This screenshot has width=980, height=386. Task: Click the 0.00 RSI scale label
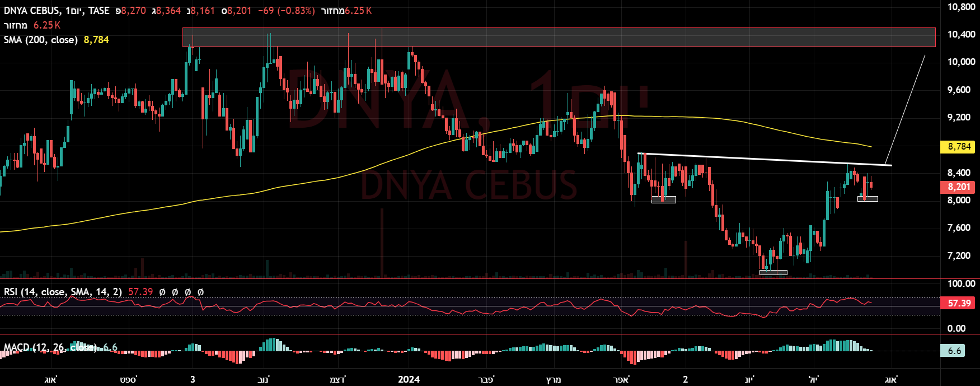tap(956, 329)
